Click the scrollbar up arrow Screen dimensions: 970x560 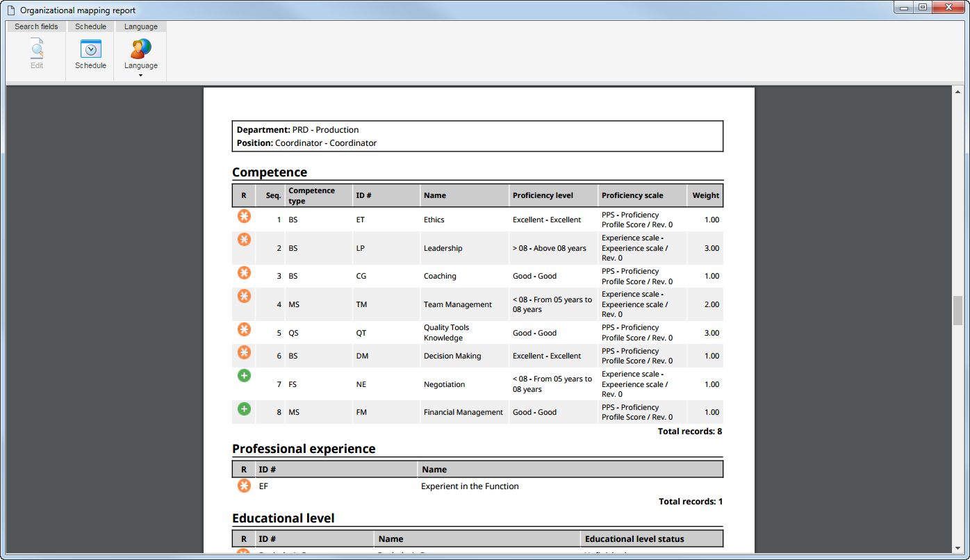[957, 91]
